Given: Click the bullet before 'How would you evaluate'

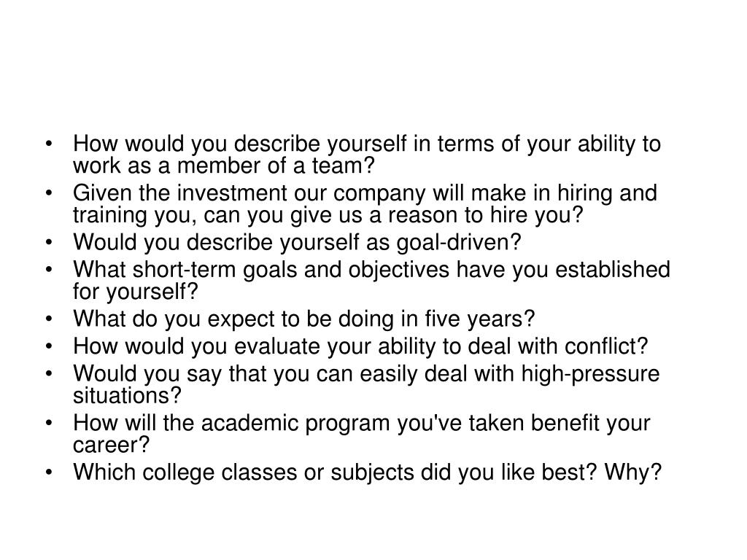Looking at the screenshot, I should click(x=49, y=346).
